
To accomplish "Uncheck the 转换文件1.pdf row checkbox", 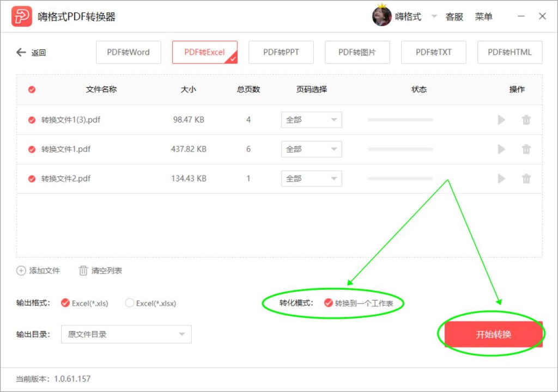I will (x=32, y=149).
